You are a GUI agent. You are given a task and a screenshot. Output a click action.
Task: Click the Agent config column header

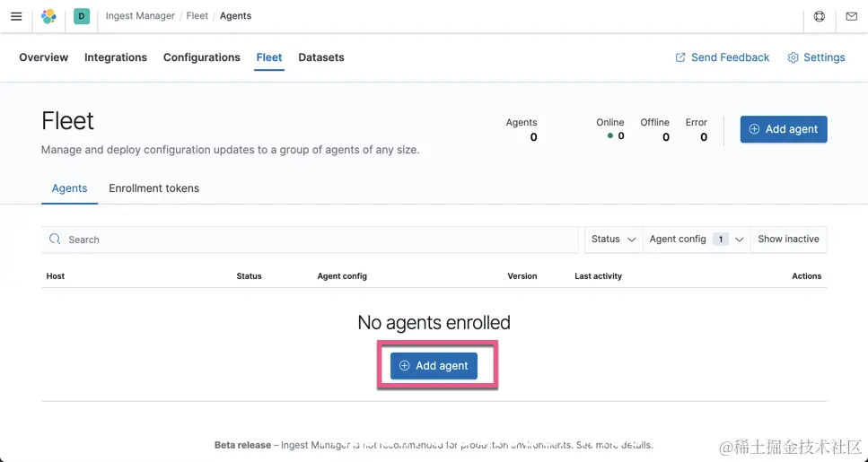pos(342,276)
